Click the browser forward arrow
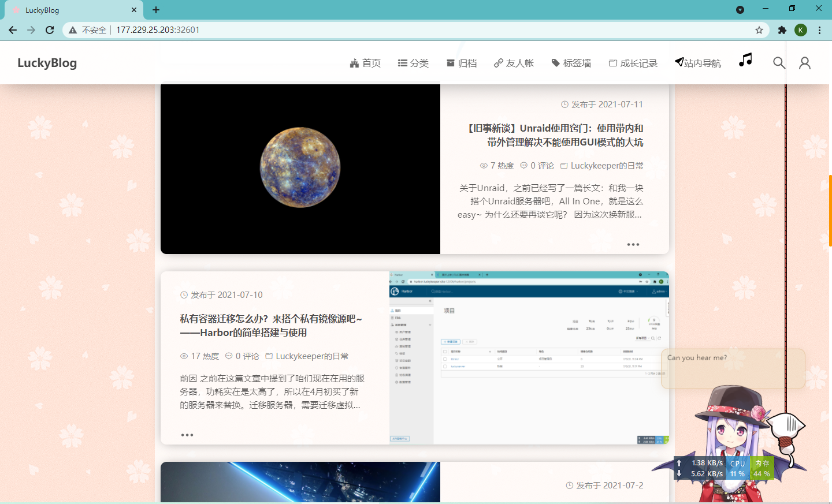 click(x=31, y=30)
